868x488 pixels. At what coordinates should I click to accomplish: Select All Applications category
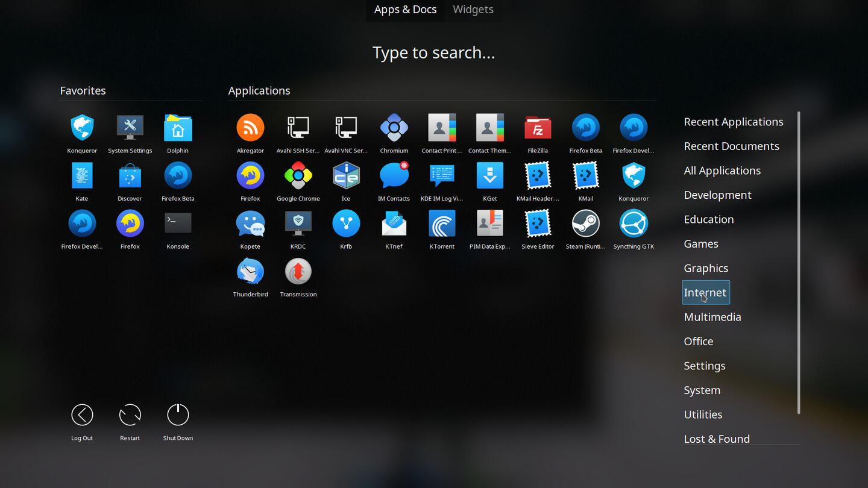(722, 170)
